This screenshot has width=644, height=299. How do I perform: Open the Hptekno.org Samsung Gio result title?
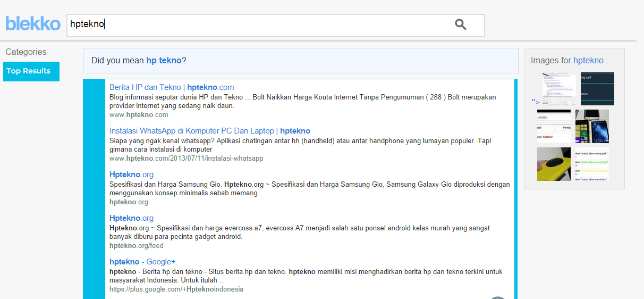pos(131,175)
